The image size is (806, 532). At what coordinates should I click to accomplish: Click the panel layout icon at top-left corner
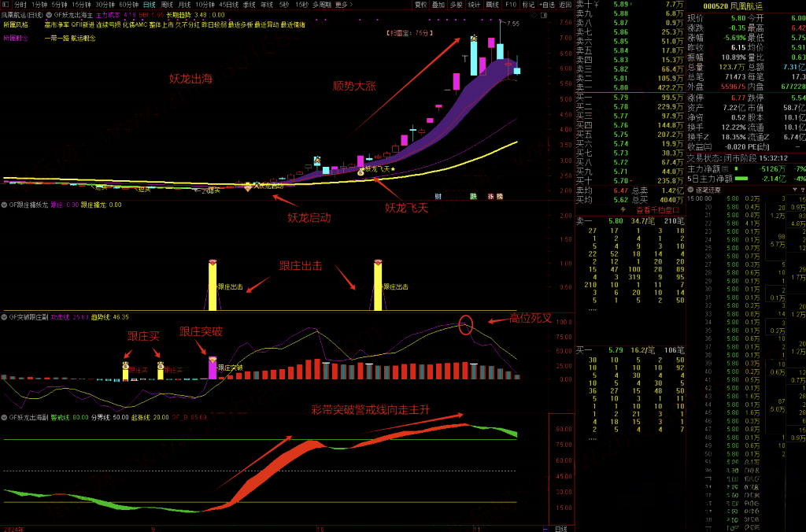pyautogui.click(x=6, y=4)
